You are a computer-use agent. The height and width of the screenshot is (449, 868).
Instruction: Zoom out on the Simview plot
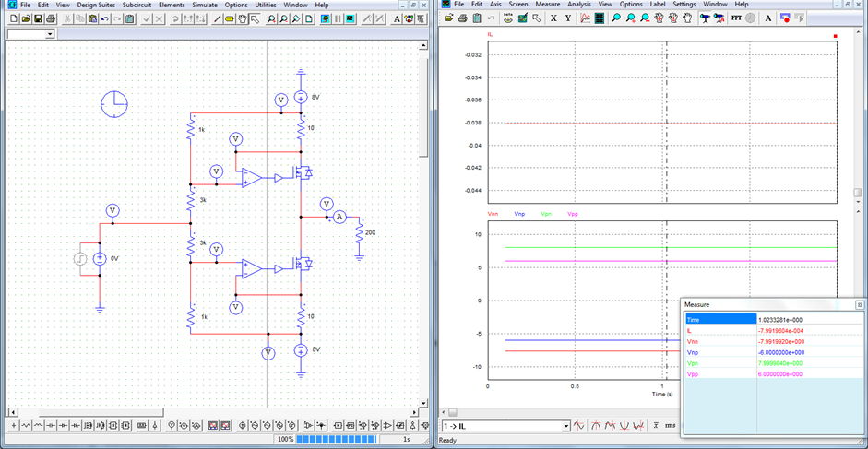[645, 18]
